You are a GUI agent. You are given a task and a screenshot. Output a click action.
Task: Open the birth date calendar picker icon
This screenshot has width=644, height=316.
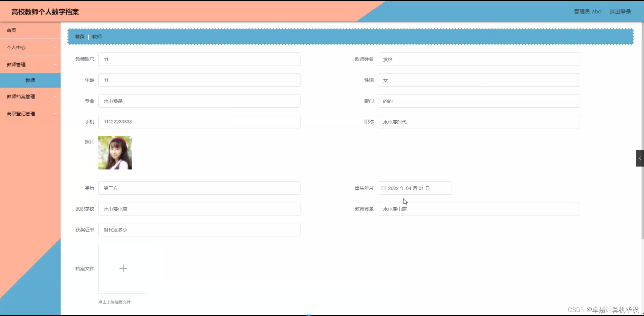383,188
